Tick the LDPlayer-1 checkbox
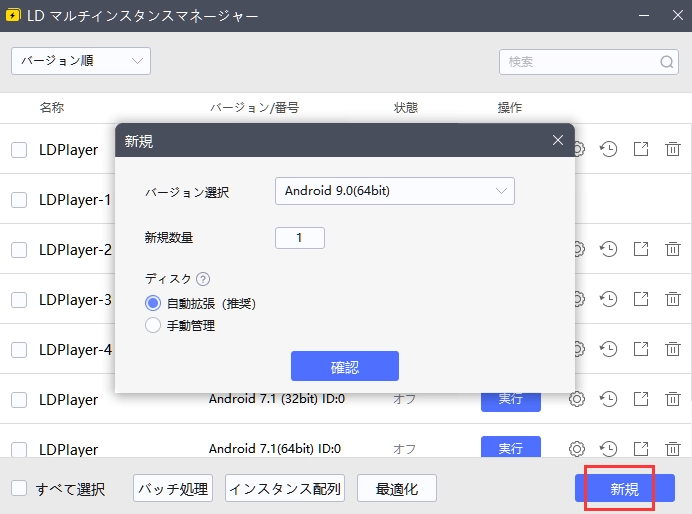 point(19,200)
